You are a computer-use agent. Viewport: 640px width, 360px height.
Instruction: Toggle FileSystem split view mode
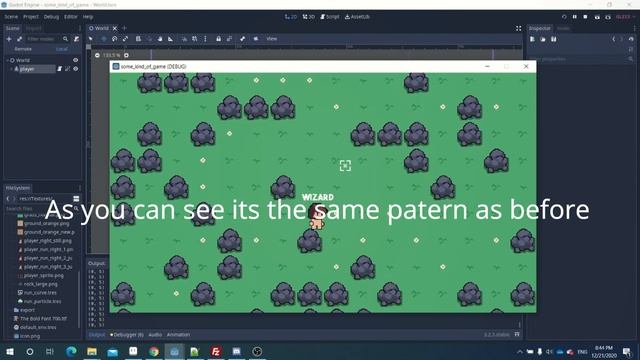point(76,198)
